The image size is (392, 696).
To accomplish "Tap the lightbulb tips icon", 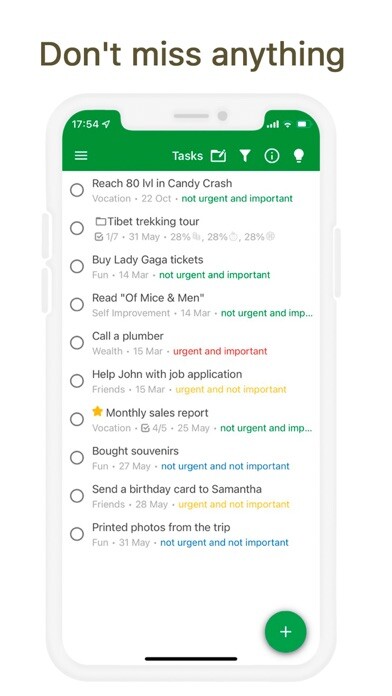I will [x=299, y=155].
